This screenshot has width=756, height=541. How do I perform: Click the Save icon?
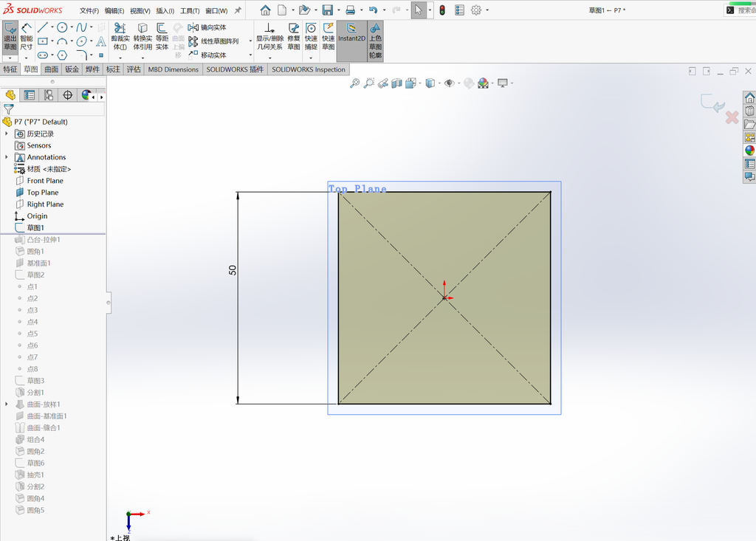(x=328, y=10)
